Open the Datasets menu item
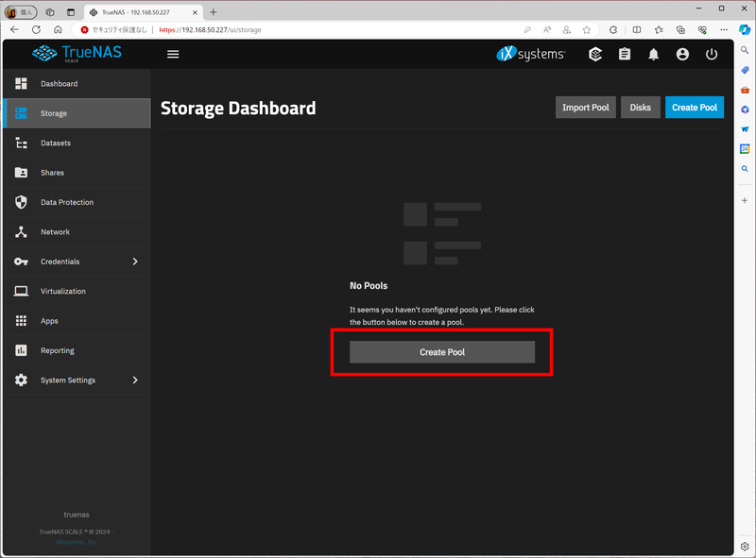756x558 pixels. coord(56,144)
